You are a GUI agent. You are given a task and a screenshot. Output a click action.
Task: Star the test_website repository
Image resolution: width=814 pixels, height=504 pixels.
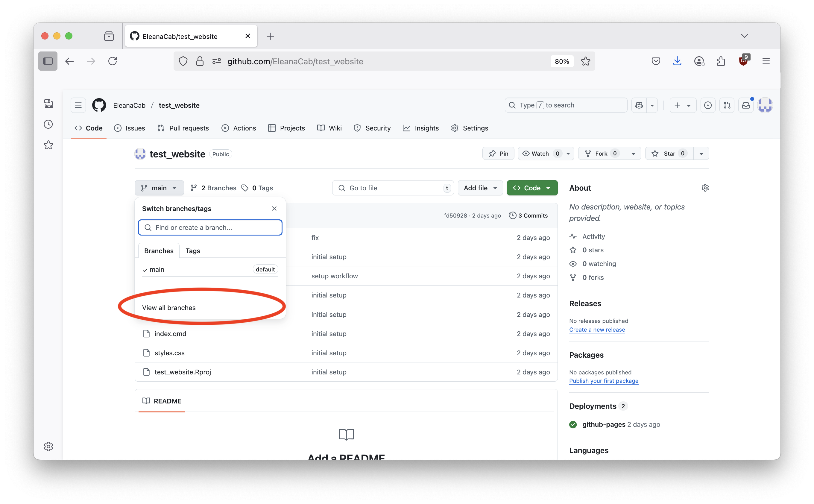pos(669,153)
